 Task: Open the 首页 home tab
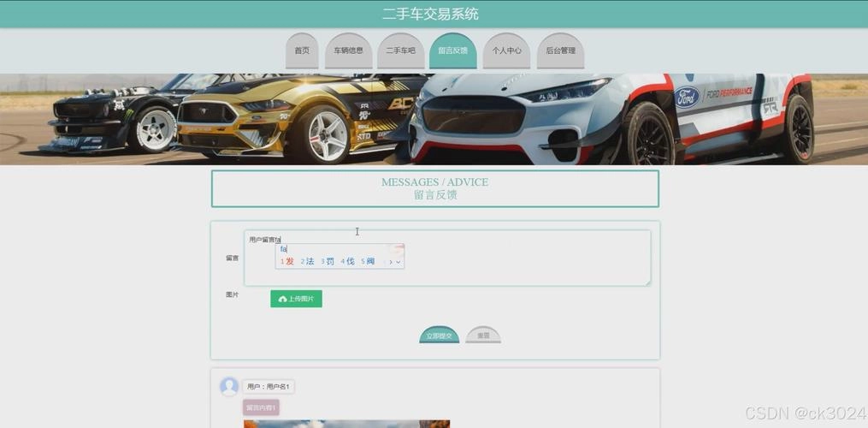(302, 51)
